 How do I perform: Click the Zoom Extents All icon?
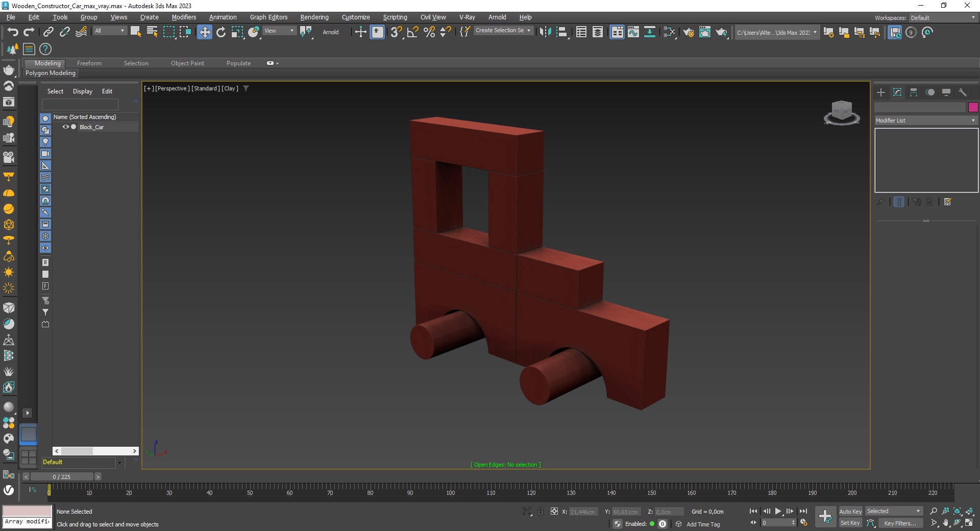[x=969, y=511]
